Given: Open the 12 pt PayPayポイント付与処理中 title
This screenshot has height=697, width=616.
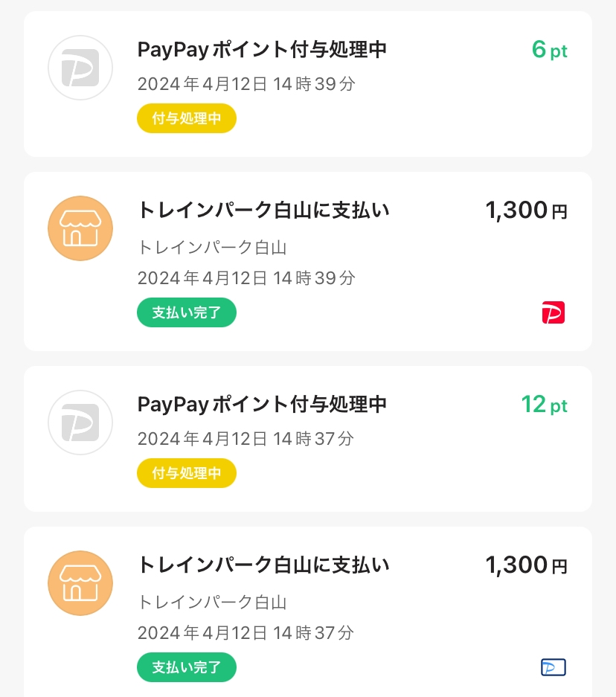Looking at the screenshot, I should [x=262, y=404].
